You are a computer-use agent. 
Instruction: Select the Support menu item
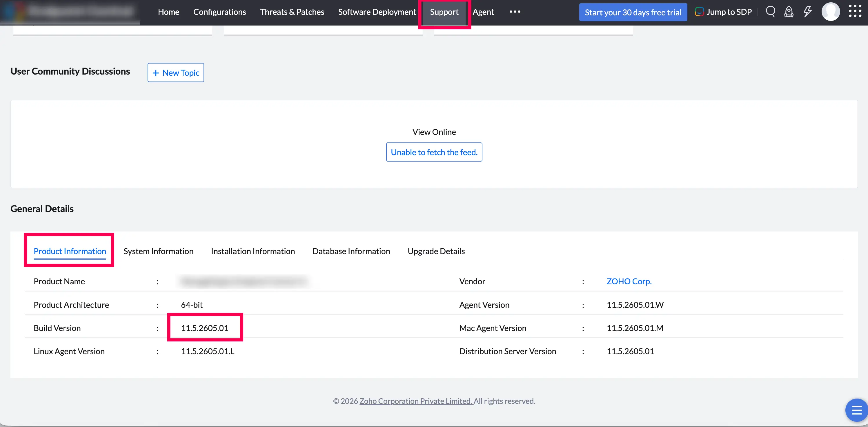[x=444, y=12]
